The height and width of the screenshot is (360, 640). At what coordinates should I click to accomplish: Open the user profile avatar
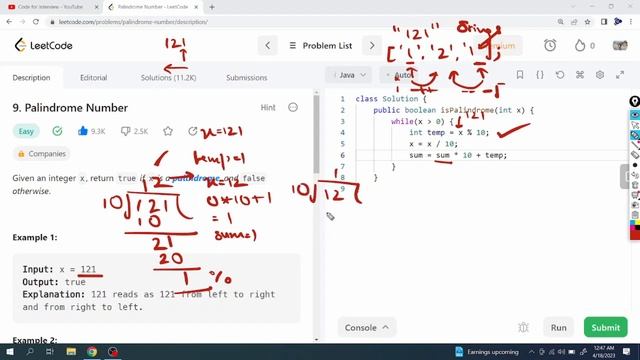[620, 45]
